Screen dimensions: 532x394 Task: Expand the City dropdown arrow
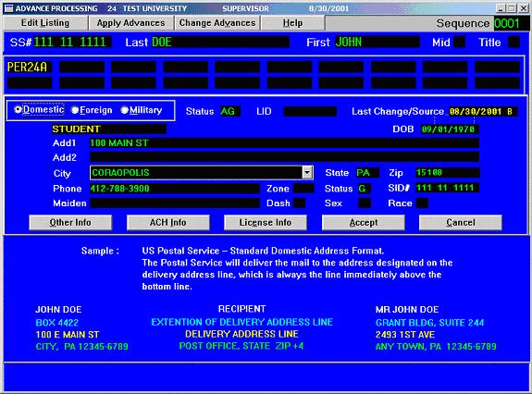(307, 173)
